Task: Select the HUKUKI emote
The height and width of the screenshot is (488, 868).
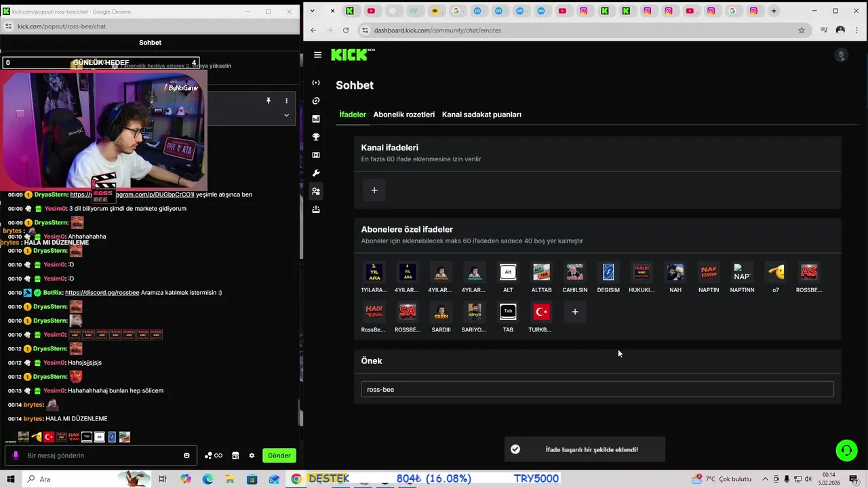Action: [642, 272]
